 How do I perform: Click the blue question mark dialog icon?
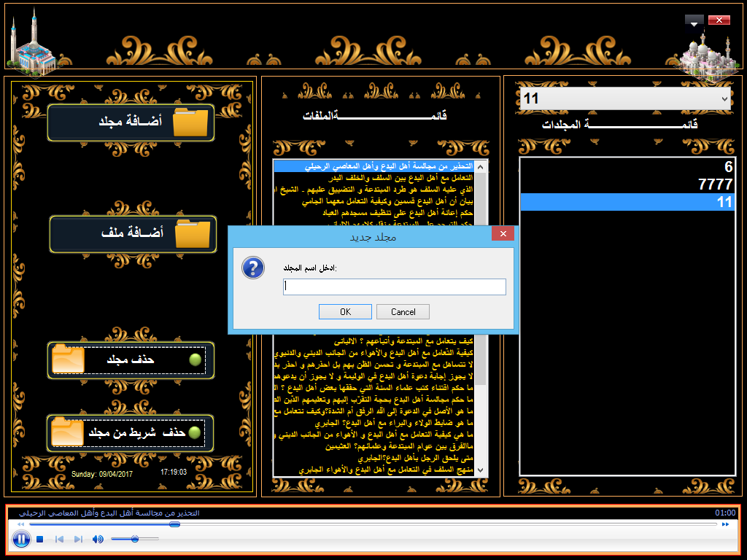coord(252,268)
